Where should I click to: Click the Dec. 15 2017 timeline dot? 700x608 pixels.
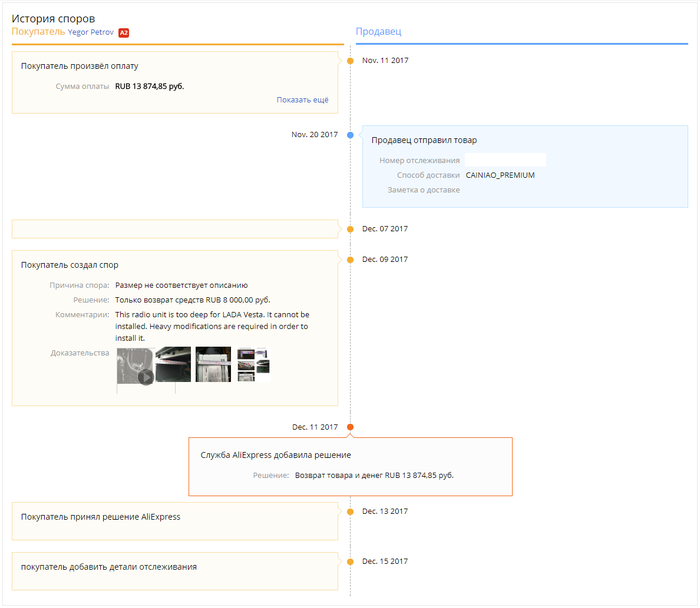point(350,561)
